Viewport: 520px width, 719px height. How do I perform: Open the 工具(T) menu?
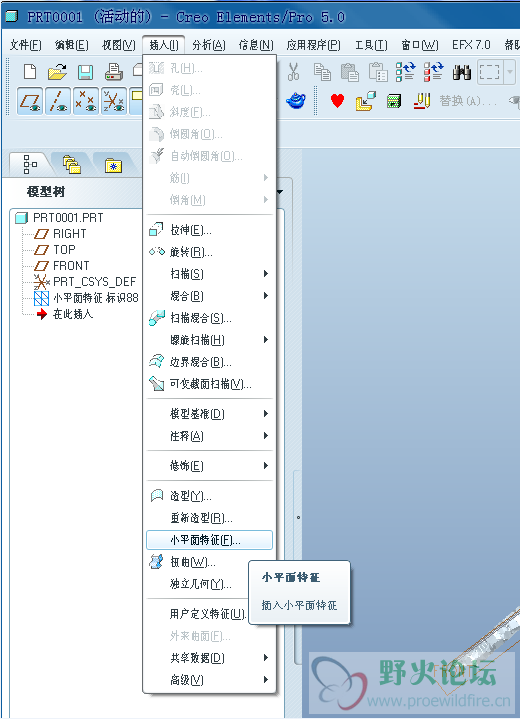(x=371, y=45)
